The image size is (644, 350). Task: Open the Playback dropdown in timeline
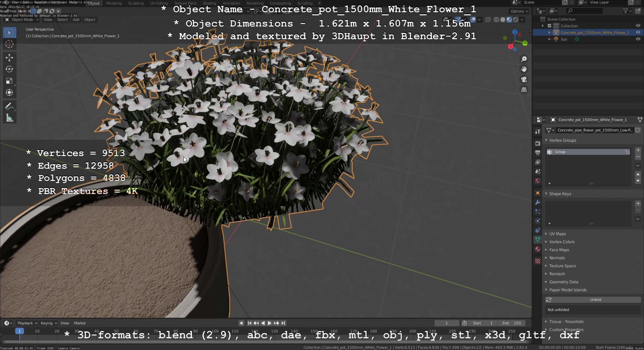27,323
